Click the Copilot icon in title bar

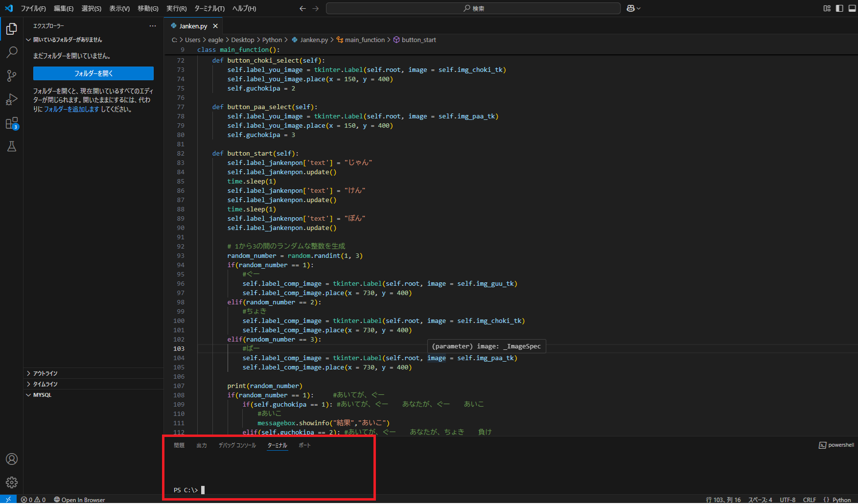631,8
